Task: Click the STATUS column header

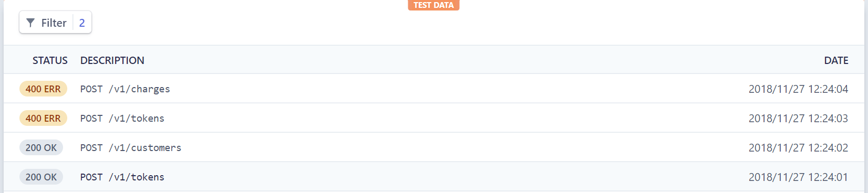Action: click(x=50, y=60)
